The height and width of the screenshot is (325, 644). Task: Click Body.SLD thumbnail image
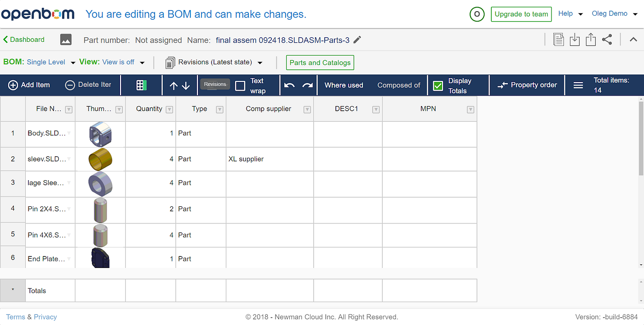(100, 134)
